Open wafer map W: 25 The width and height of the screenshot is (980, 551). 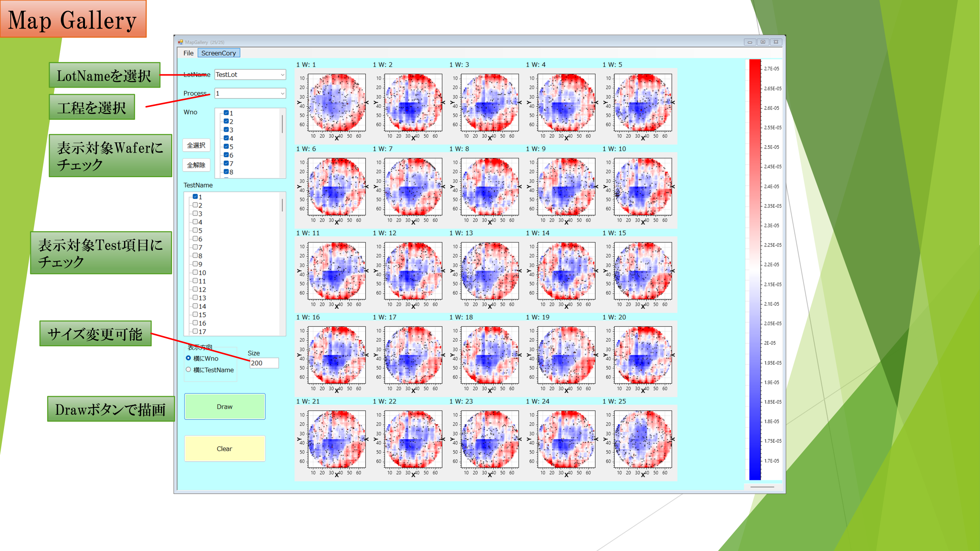point(643,439)
